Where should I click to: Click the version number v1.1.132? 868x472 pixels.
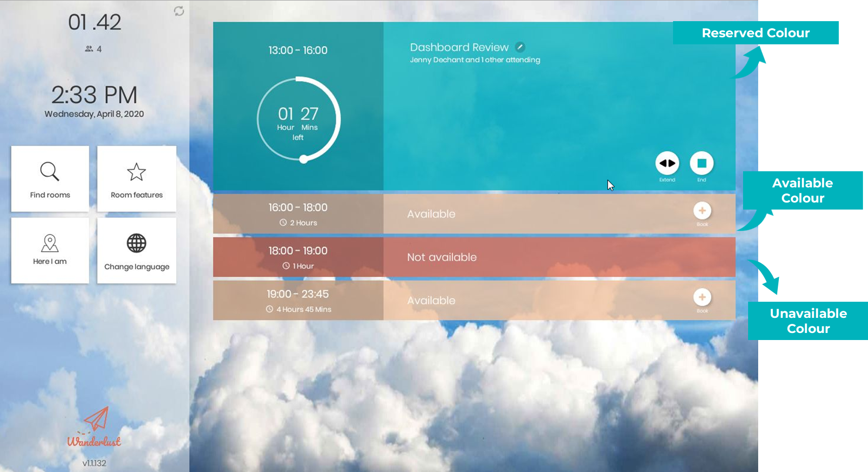(94, 463)
